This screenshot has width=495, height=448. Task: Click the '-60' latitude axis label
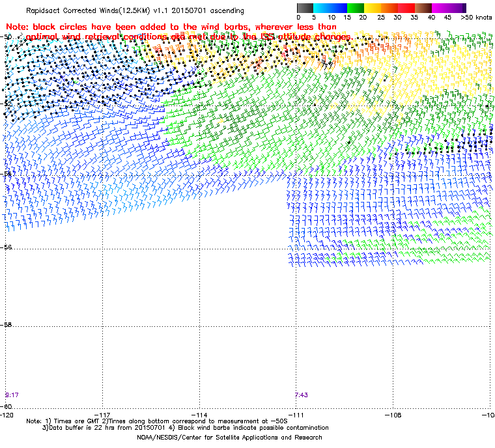tap(7, 406)
